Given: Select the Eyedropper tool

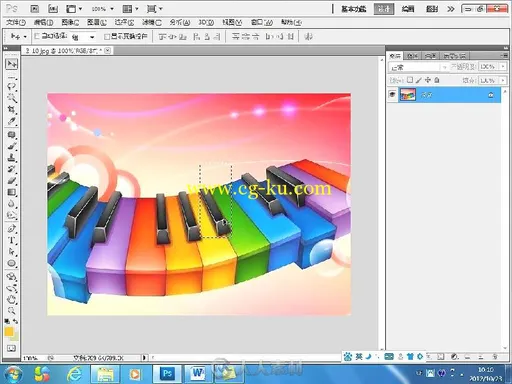Looking at the screenshot, I should click(x=12, y=121).
